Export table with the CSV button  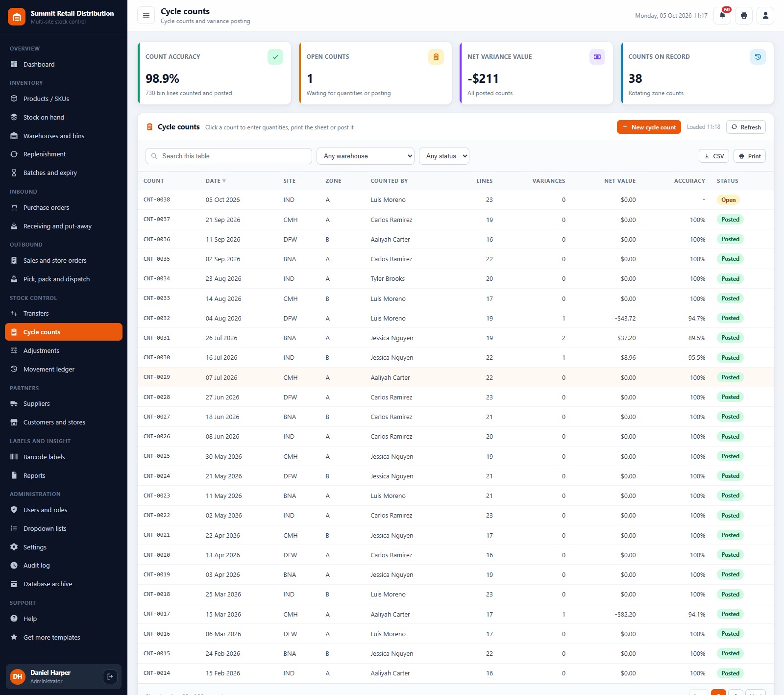pos(714,156)
